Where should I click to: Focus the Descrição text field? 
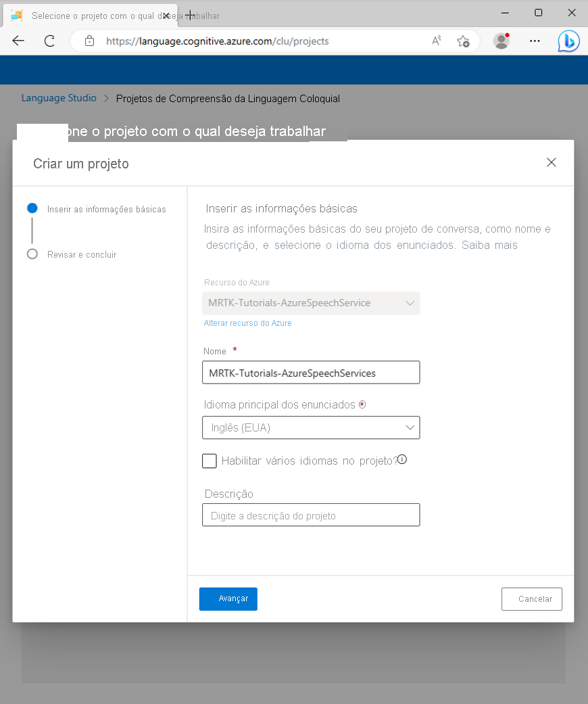coord(311,515)
